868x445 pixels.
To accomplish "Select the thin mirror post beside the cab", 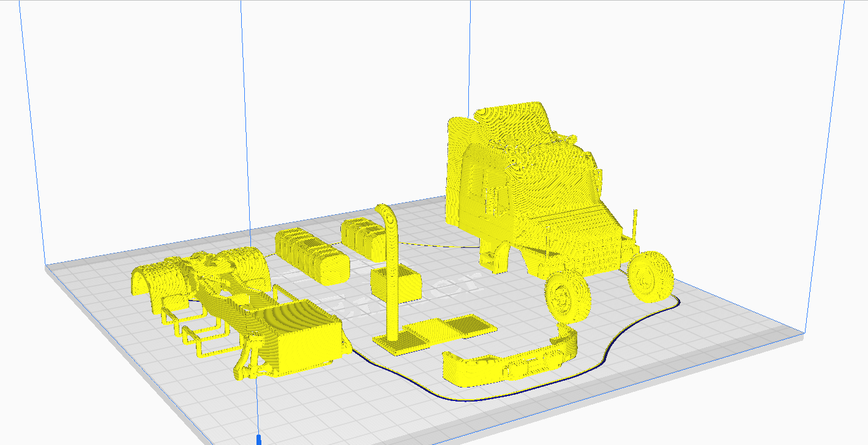I will pos(635,226).
